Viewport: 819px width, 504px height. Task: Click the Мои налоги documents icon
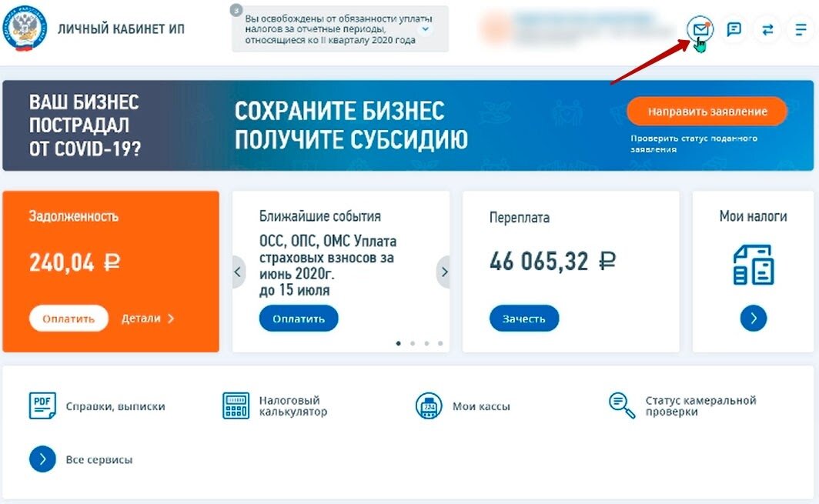[753, 265]
